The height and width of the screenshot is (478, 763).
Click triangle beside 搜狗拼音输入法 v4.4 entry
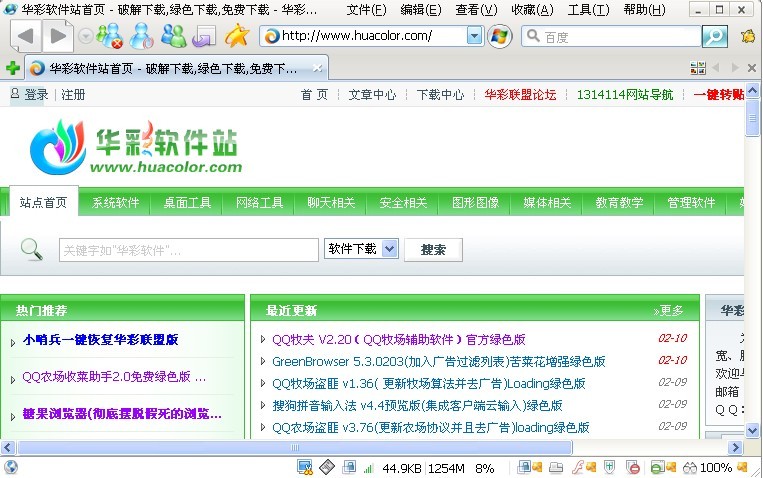coord(263,405)
